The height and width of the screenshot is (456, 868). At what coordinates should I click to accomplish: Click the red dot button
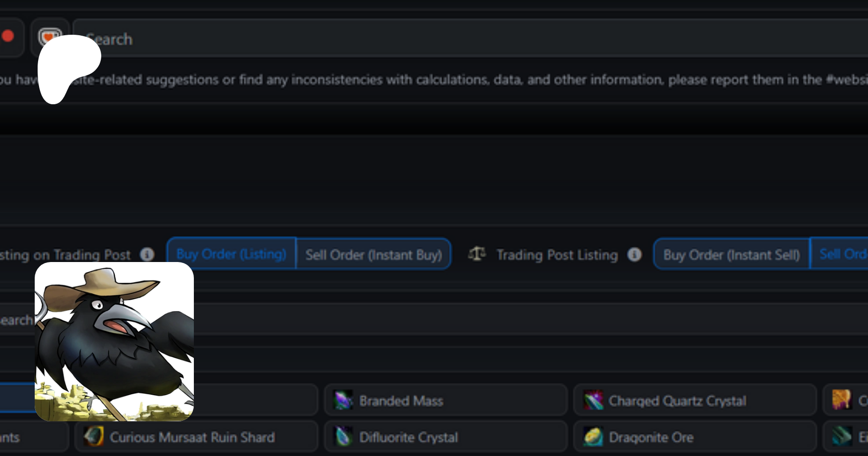click(8, 36)
